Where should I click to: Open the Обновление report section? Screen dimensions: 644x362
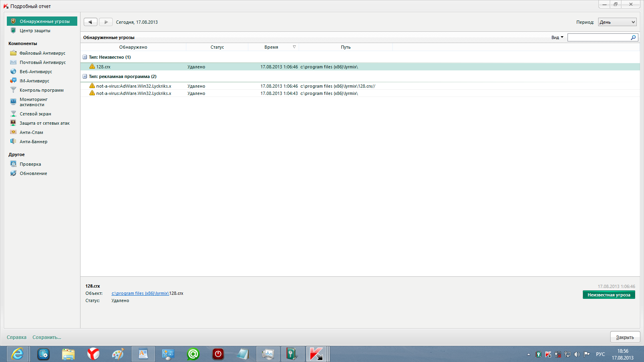coord(33,173)
